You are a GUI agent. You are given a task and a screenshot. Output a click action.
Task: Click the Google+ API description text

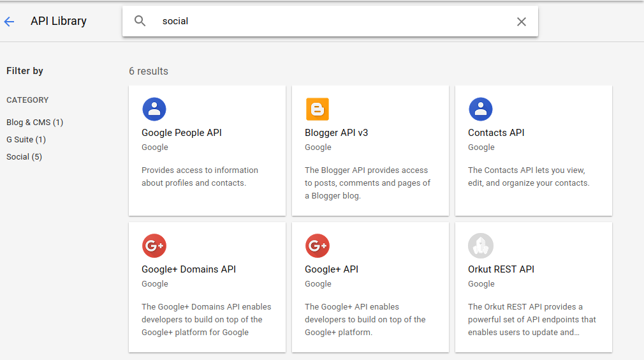[x=365, y=319]
